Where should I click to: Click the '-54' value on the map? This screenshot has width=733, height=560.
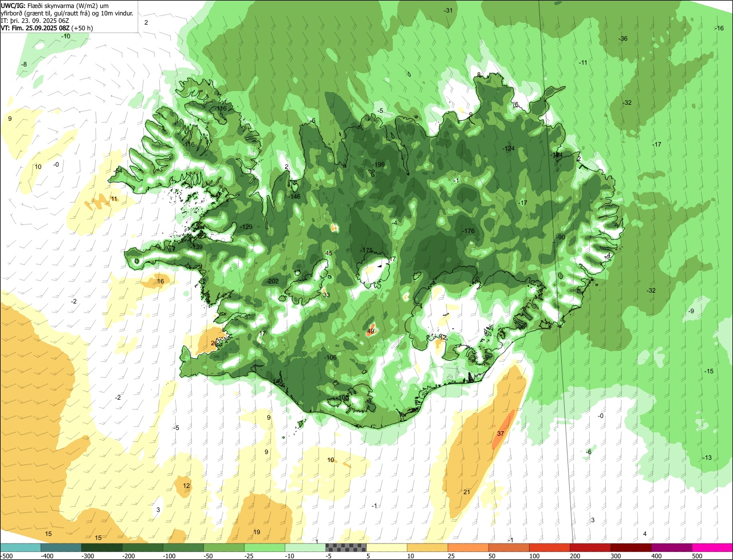117,171
